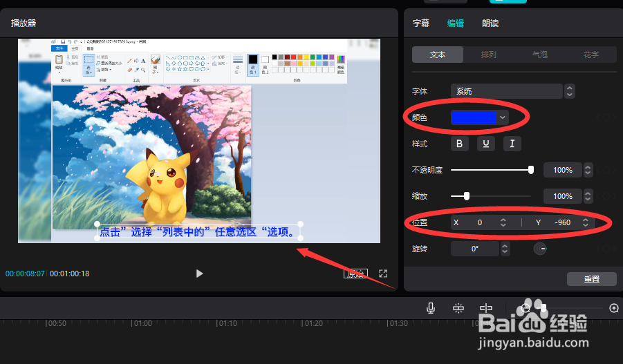Viewport: 623px width, 364px height.
Task: Click the 不透明度 opacity slider handle
Action: 531,170
